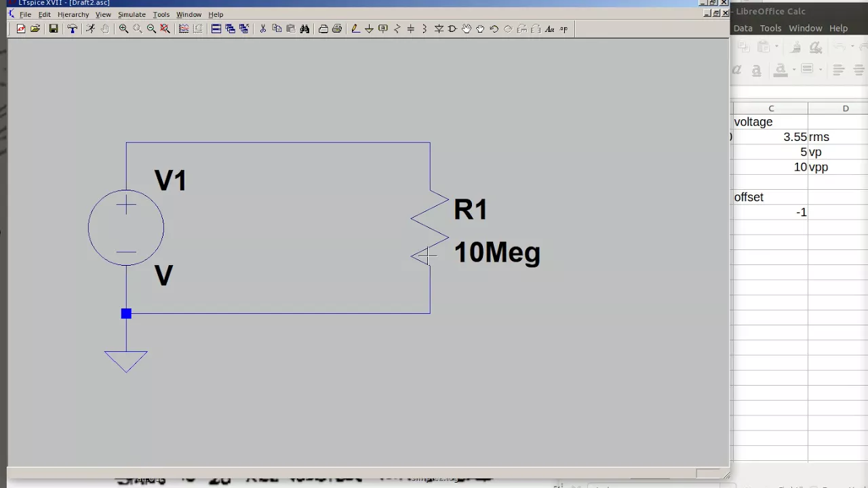Open the Window menu in LibreOffice Calc
868x488 pixels.
[x=806, y=28]
